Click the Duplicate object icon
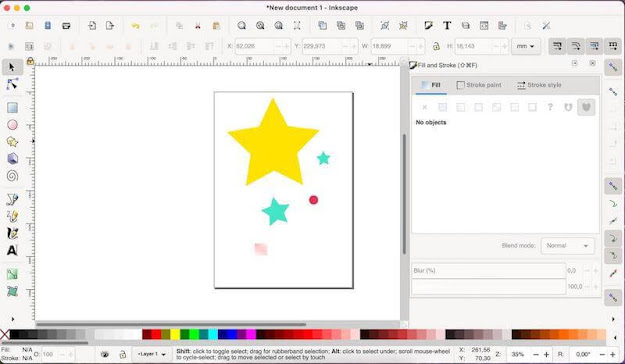This screenshot has width=625, height=364. click(x=322, y=26)
